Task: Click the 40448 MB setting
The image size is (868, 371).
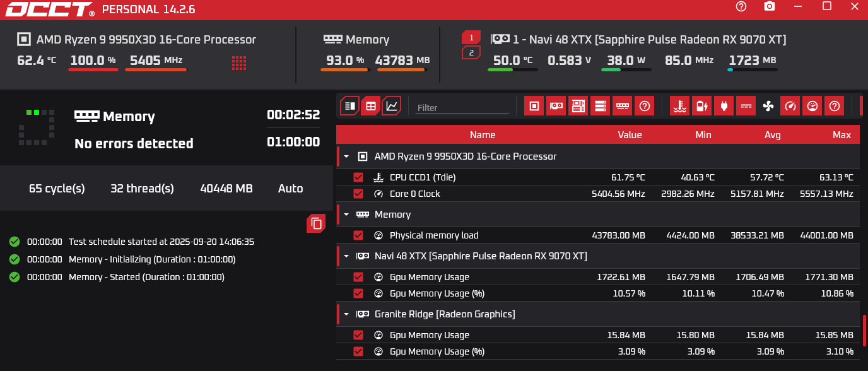Action: tap(226, 188)
